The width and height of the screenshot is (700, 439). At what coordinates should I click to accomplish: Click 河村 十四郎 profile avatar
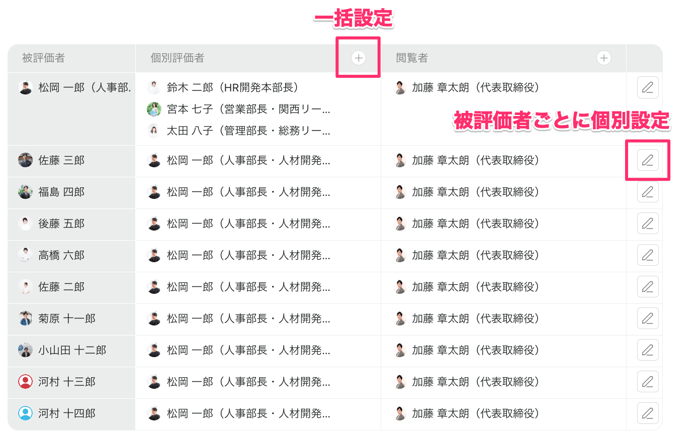(x=26, y=413)
